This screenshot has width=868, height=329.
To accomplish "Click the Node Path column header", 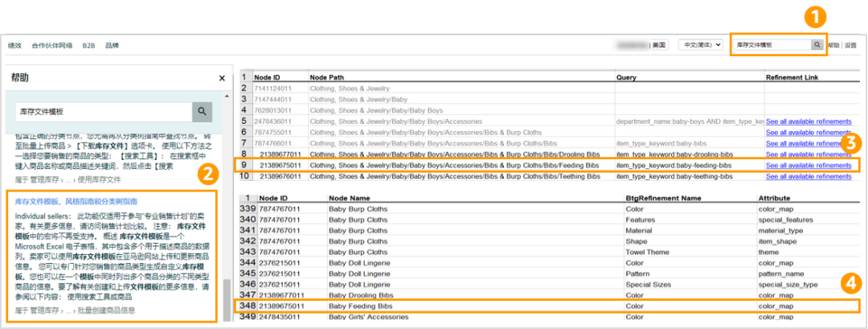I will pyautogui.click(x=326, y=76).
